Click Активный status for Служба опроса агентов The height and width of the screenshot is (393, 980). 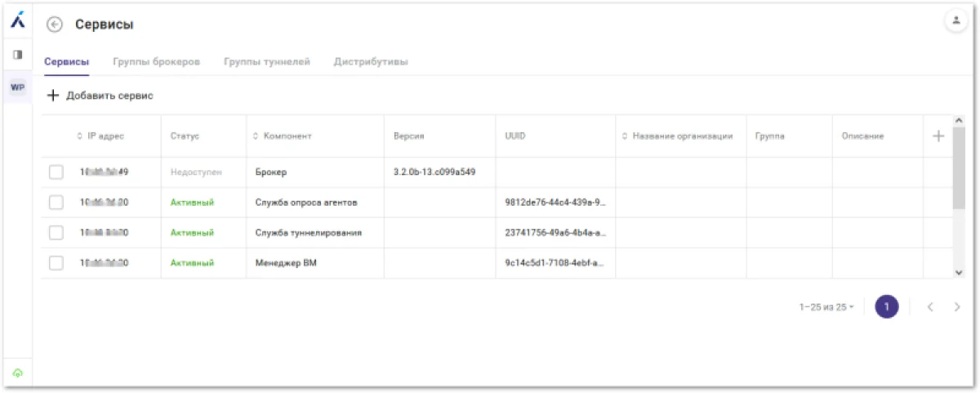192,203
